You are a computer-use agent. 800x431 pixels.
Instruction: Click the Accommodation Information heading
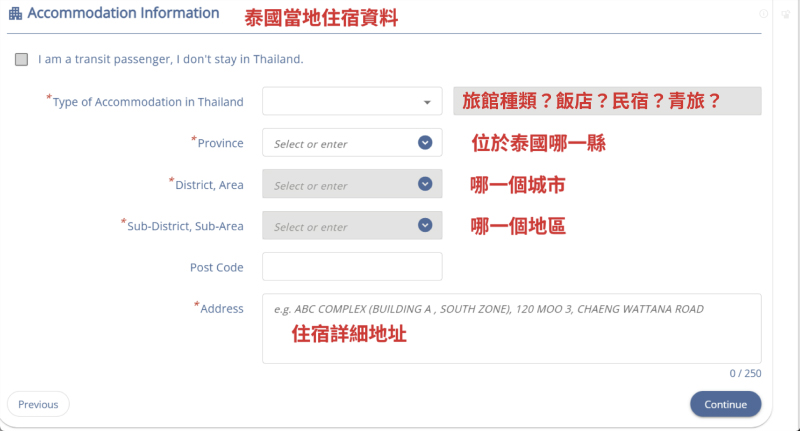click(x=123, y=13)
